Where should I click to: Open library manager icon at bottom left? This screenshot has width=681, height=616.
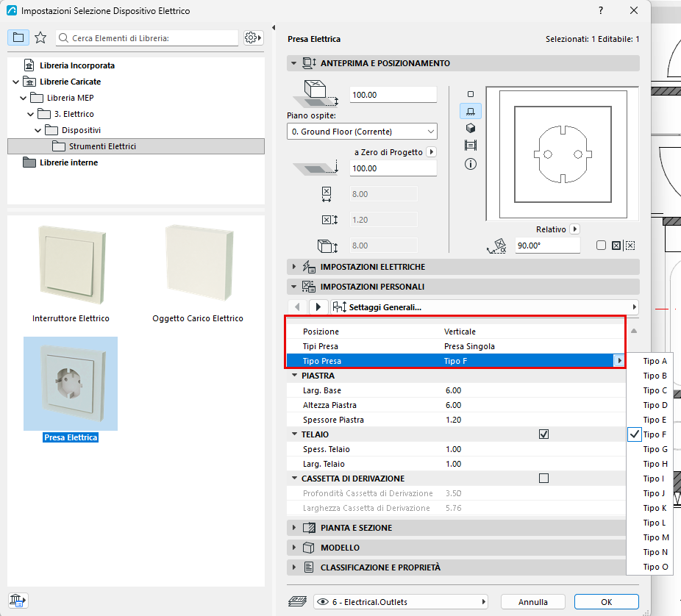[18, 601]
